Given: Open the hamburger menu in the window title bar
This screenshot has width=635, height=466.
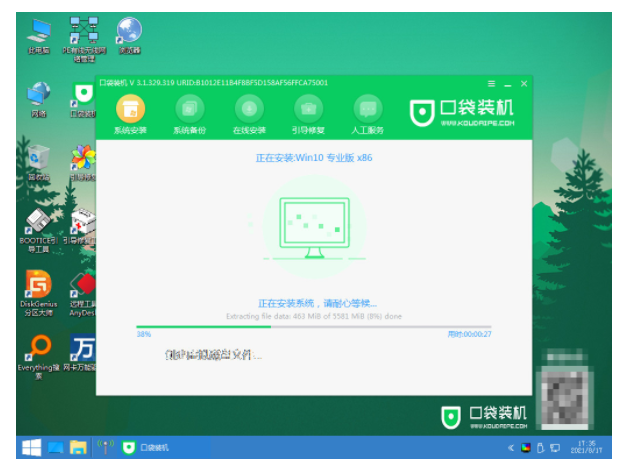Looking at the screenshot, I should click(491, 84).
